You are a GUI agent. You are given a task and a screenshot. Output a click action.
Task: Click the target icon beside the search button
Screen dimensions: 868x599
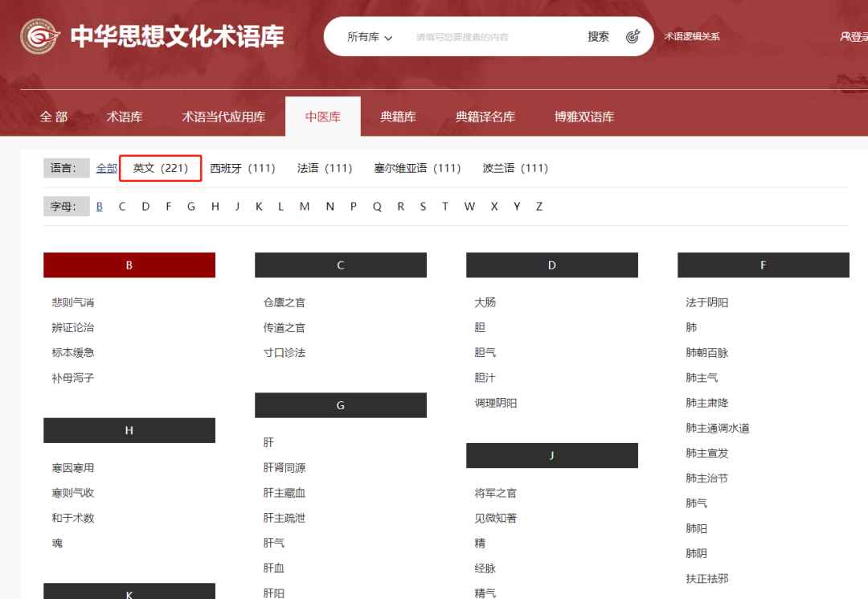tap(634, 35)
